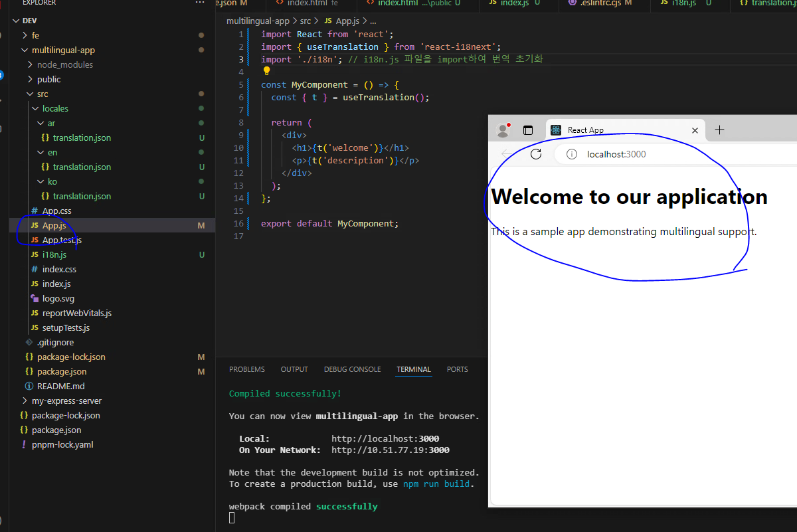Viewport: 797px width, 532px height.
Task: Open setupTests.js file
Action: tap(66, 327)
